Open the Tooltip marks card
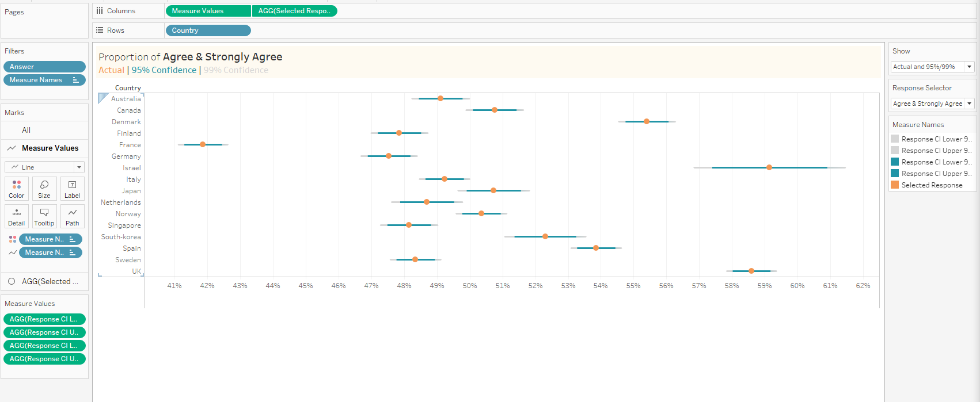The height and width of the screenshot is (402, 980). [44, 216]
